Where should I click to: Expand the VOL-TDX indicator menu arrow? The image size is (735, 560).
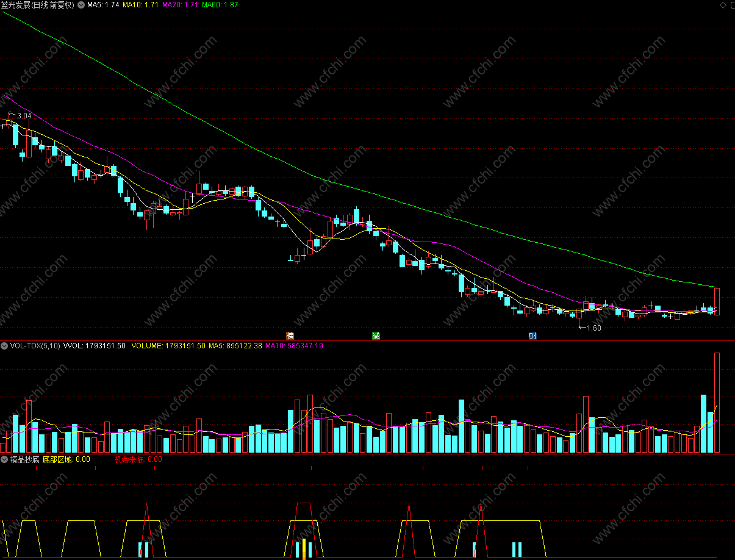pyautogui.click(x=5, y=346)
